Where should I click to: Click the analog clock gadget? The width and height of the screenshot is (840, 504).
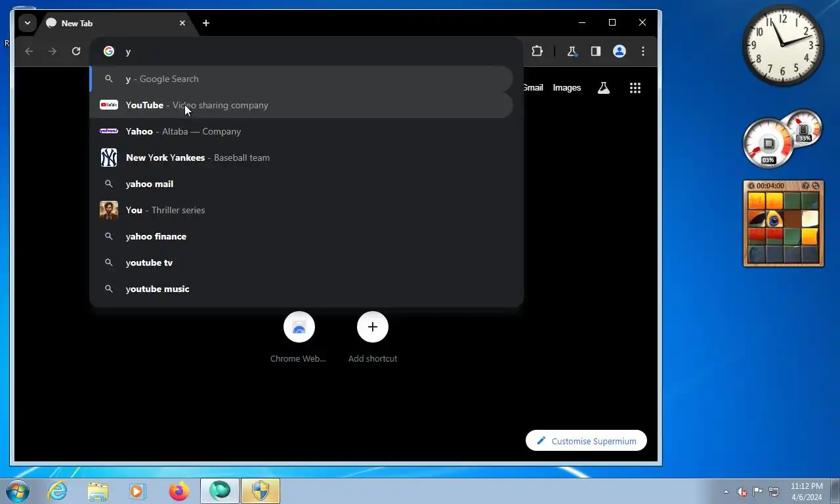coord(783,45)
